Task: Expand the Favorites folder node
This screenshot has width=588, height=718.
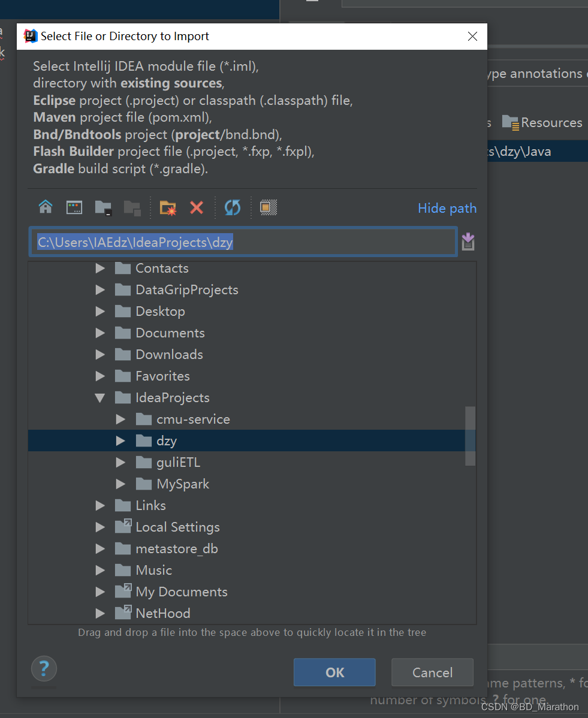Action: (x=100, y=376)
